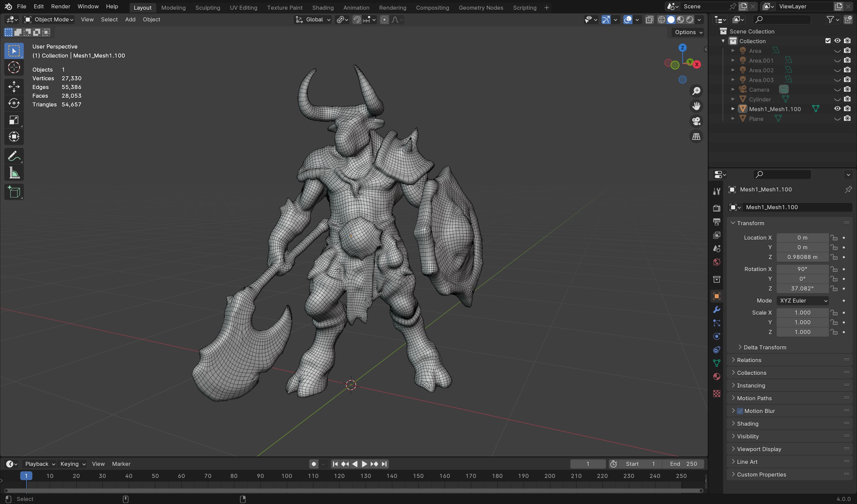Image resolution: width=857 pixels, height=504 pixels.
Task: Switch to the Geometry Nodes workspace tab
Action: pyautogui.click(x=481, y=7)
